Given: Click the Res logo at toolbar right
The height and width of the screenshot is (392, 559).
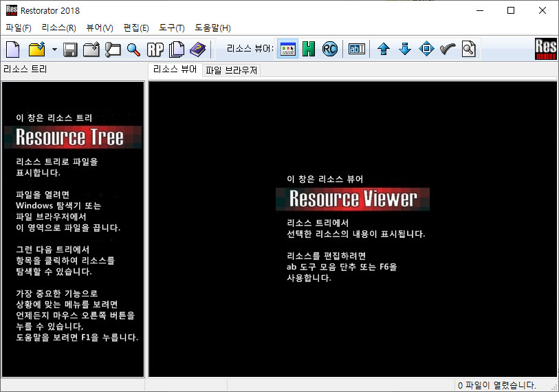Looking at the screenshot, I should click(x=545, y=49).
